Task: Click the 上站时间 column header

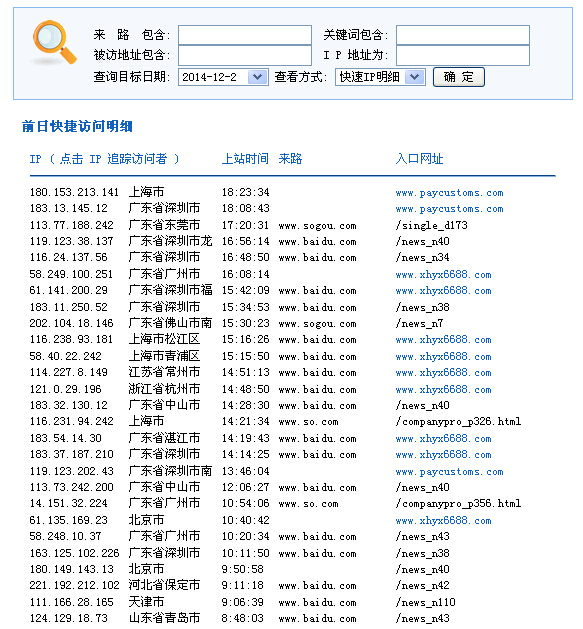Action: tap(245, 159)
